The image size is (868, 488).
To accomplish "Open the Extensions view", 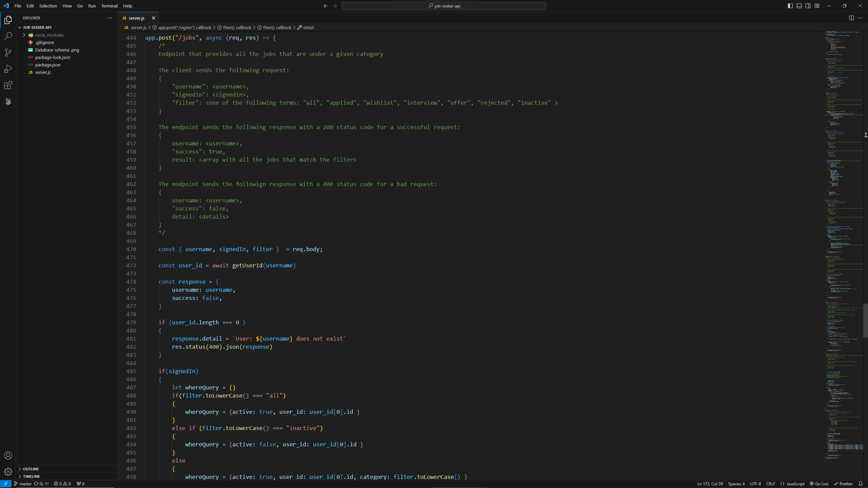I will pyautogui.click(x=8, y=85).
